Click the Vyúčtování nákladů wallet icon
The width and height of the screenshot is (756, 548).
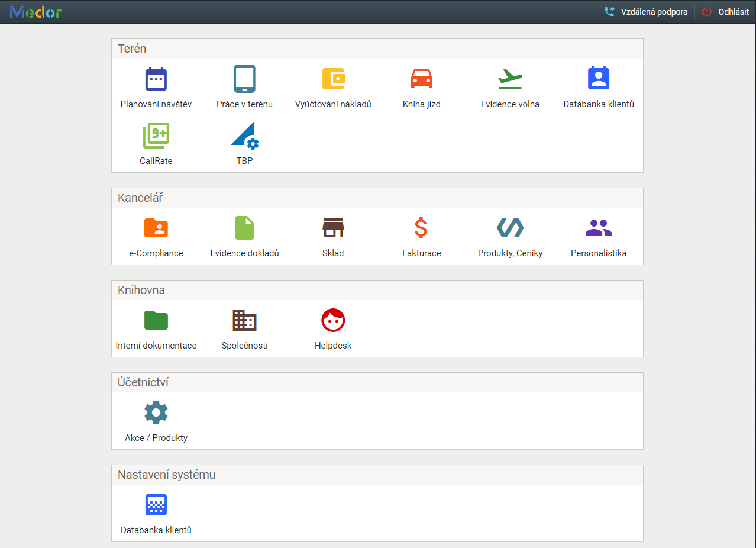(333, 79)
